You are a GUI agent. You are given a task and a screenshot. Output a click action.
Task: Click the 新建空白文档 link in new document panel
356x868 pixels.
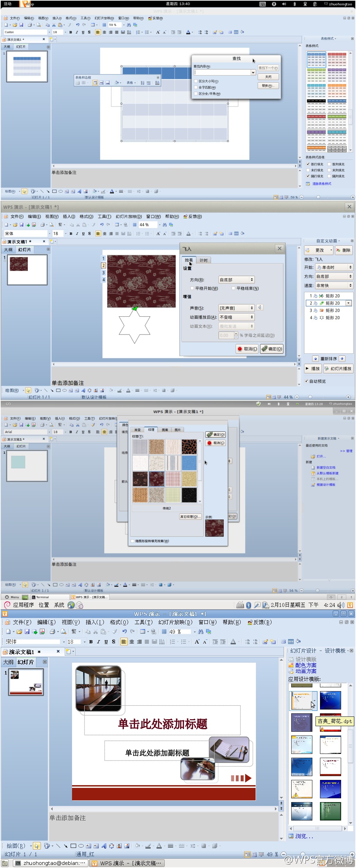coord(326,467)
